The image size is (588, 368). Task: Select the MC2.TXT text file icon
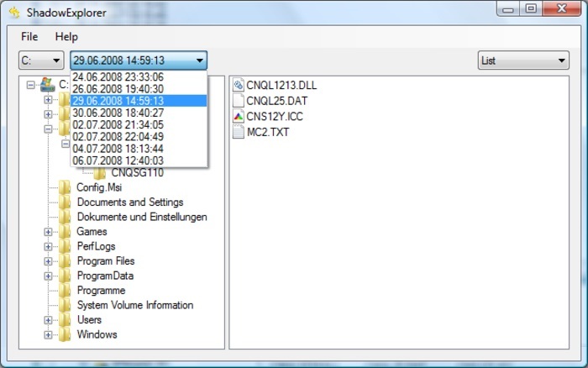coord(239,132)
